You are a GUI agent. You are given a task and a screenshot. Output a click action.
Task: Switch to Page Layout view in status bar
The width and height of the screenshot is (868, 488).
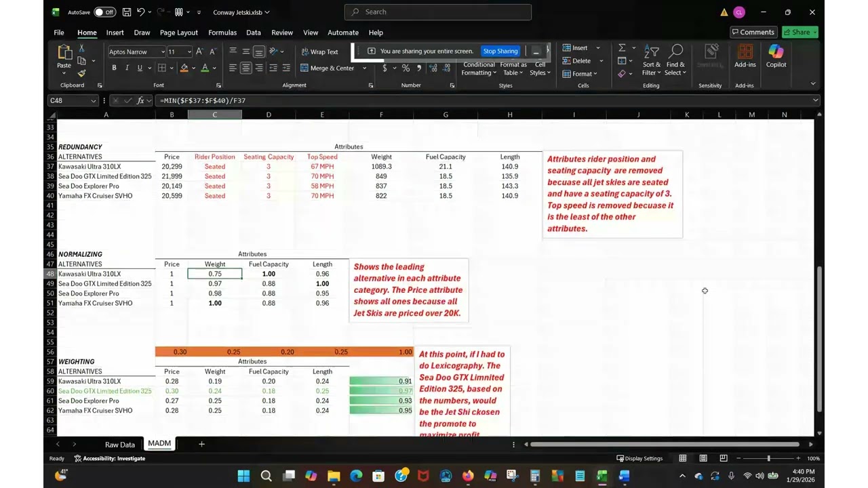pyautogui.click(x=703, y=458)
